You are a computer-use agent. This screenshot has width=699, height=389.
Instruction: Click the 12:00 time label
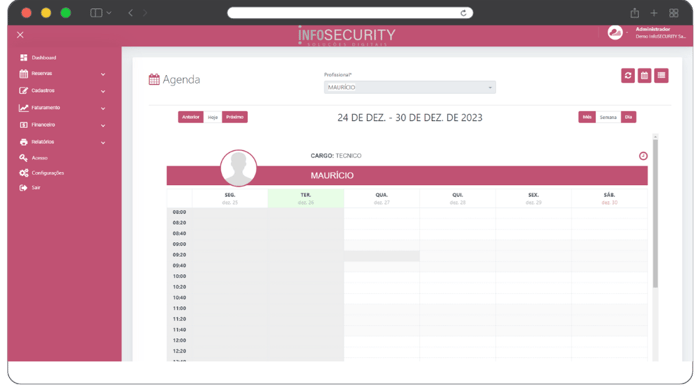point(179,340)
